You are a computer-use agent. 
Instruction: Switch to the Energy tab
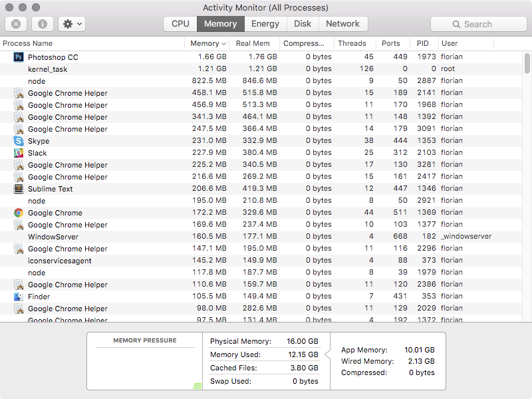click(265, 24)
